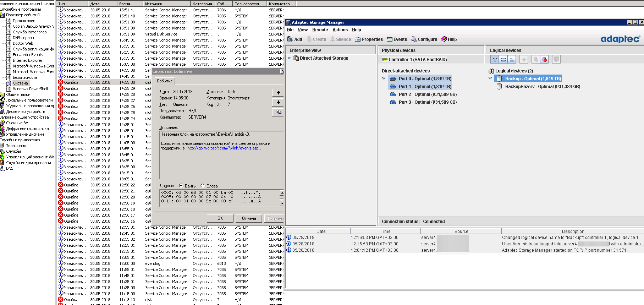The height and width of the screenshot is (305, 644).
Task: Expand the Direct Attached Storage node handle
Action: click(x=290, y=58)
